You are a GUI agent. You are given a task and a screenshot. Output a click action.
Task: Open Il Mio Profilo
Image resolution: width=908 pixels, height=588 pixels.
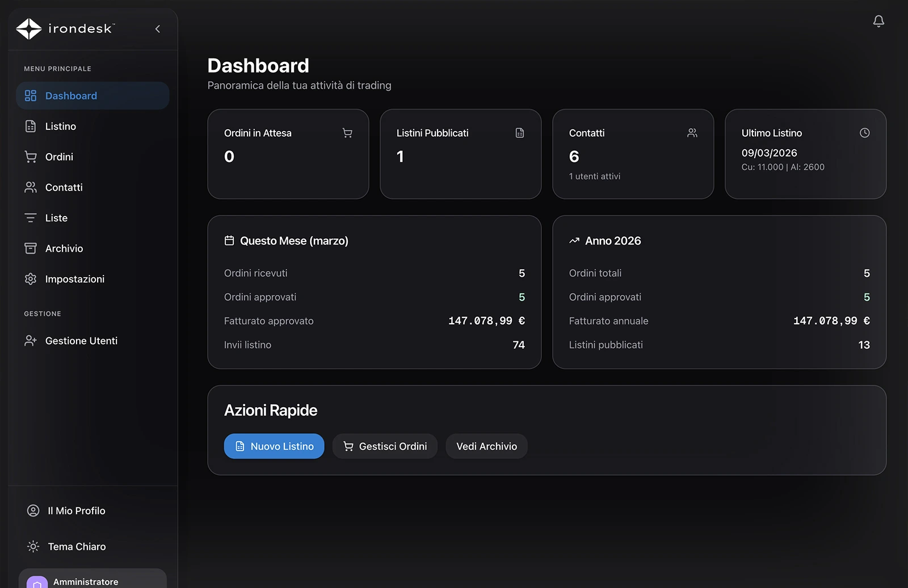click(76, 511)
